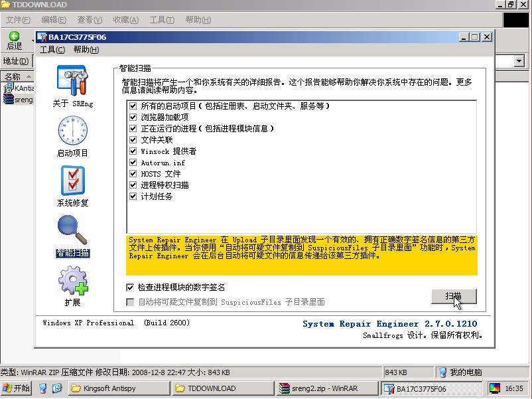Toggle process privilege scan checkbox
532x399 pixels.
coord(133,185)
